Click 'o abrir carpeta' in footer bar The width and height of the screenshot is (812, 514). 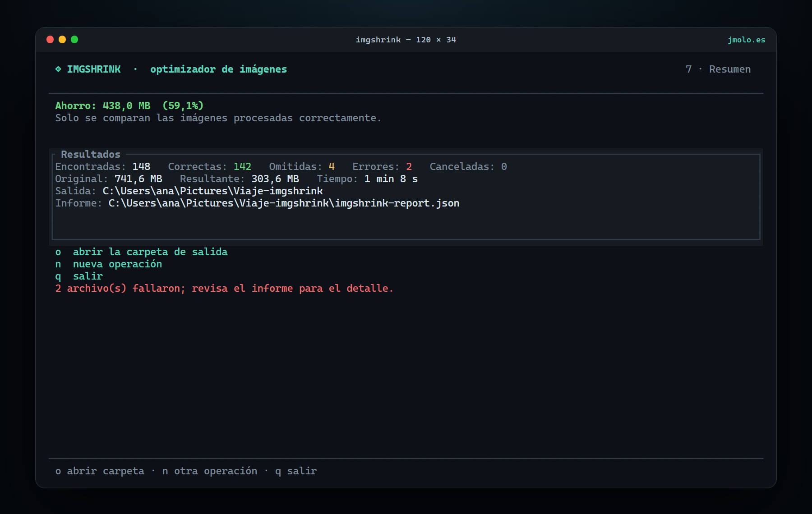pyautogui.click(x=100, y=471)
